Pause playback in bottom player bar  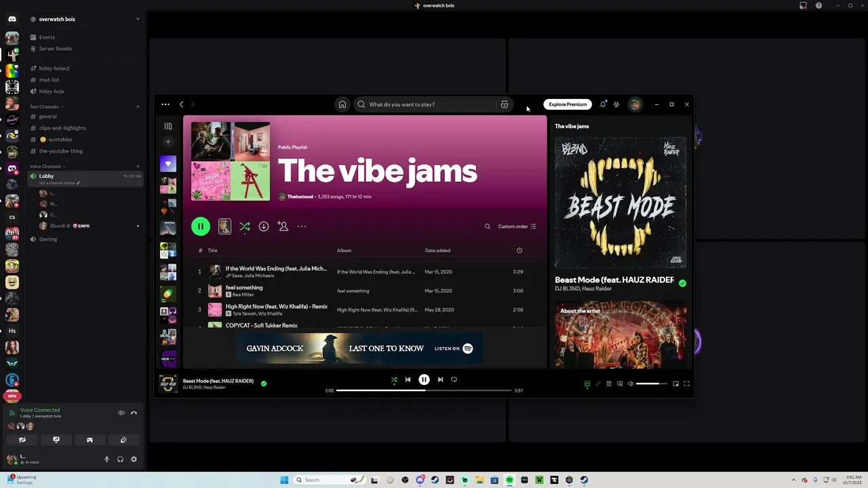[x=424, y=380]
